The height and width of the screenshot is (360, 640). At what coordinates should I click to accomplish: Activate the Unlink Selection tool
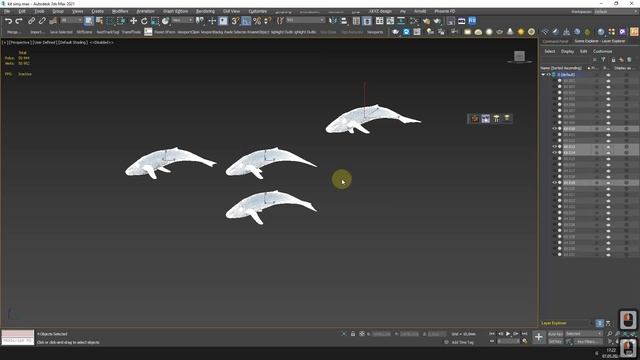[42, 21]
